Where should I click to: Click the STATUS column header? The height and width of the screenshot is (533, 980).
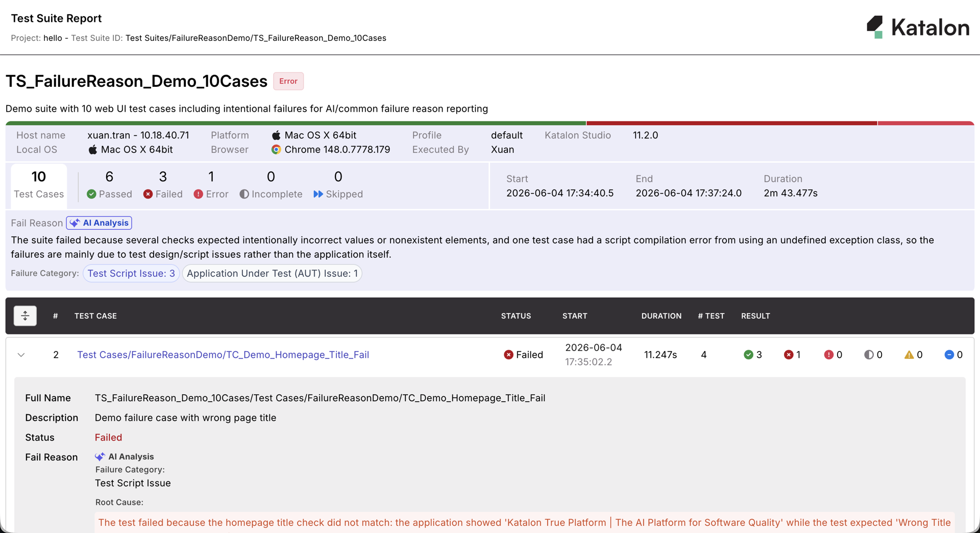click(516, 316)
